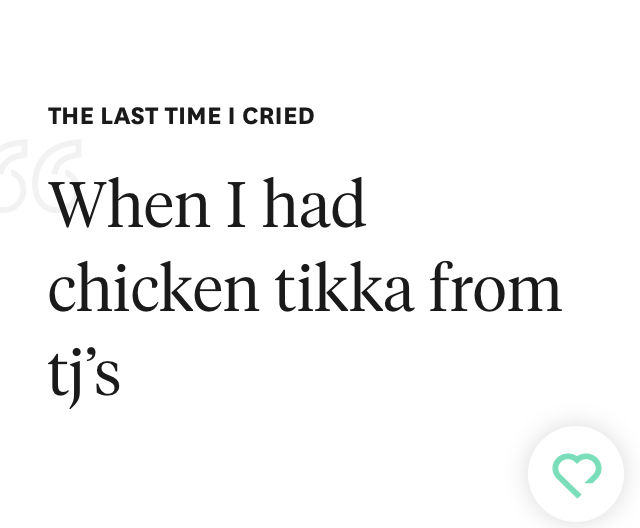Click the word 'had' in the answer
Screen dimensions: 640x528
(x=314, y=203)
